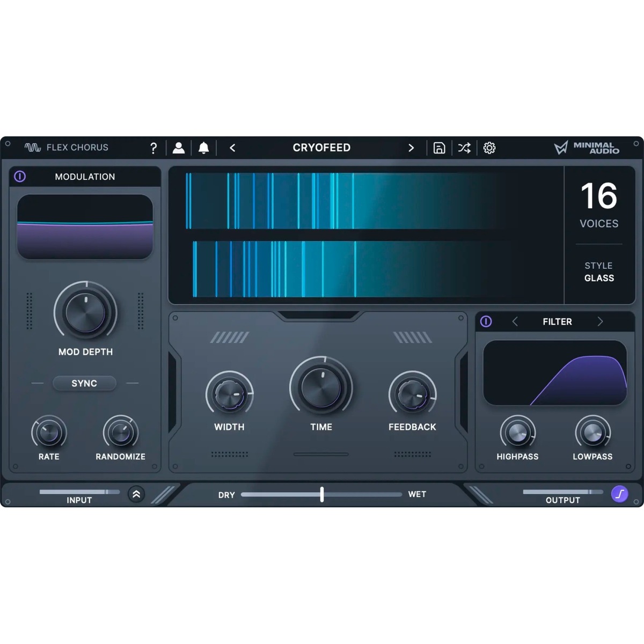Click the filter curve display
This screenshot has width=644, height=644.
[x=555, y=373]
